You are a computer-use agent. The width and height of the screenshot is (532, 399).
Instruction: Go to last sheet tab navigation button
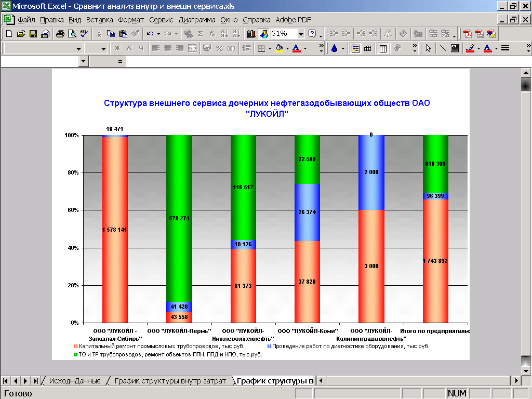pyautogui.click(x=35, y=381)
